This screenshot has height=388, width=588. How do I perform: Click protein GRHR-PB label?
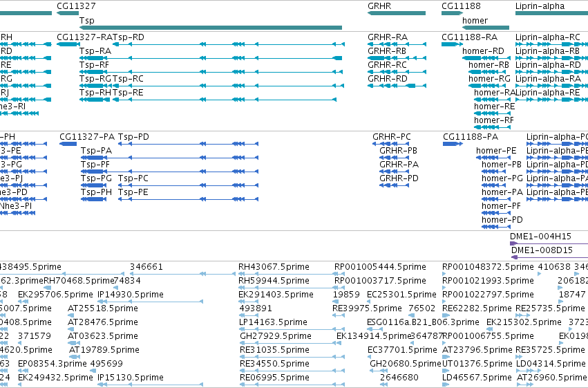[398, 151]
